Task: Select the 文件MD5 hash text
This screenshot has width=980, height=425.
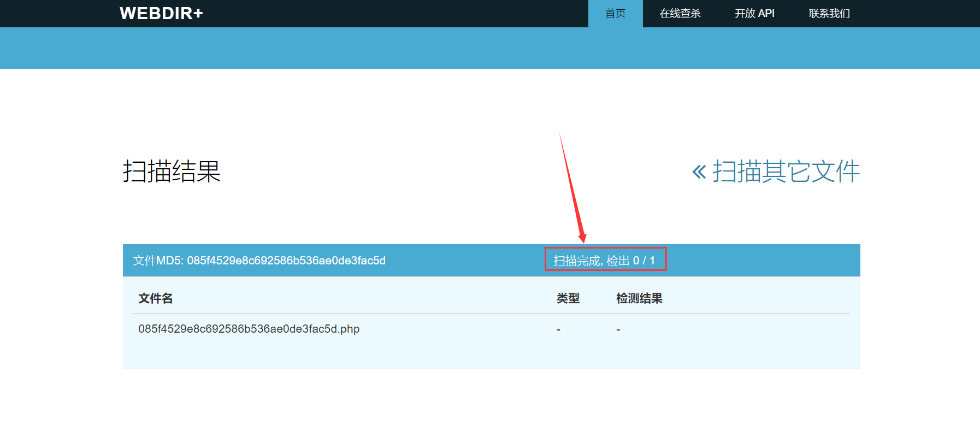Action: [259, 261]
